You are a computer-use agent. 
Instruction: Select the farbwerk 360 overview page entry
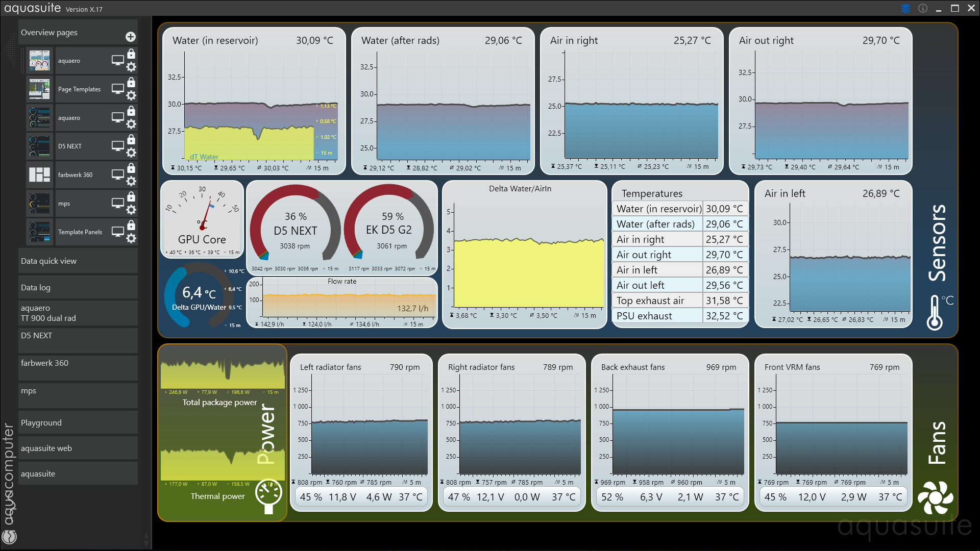tap(75, 174)
